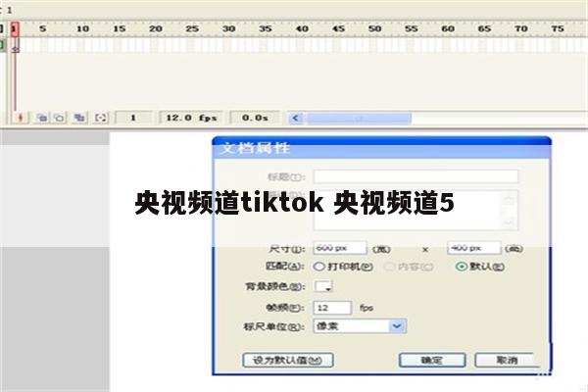Enable the Edit Multiple Frames icon

pos(79,118)
